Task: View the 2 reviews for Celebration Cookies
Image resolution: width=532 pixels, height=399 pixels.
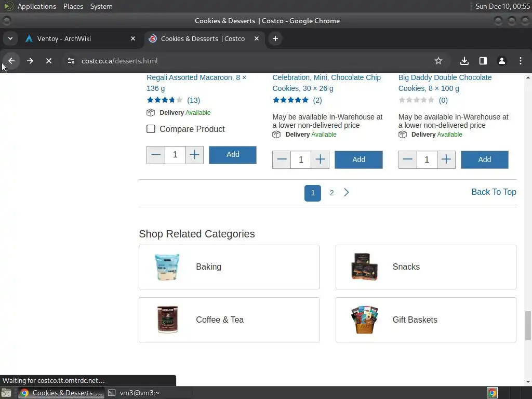Action: point(317,100)
